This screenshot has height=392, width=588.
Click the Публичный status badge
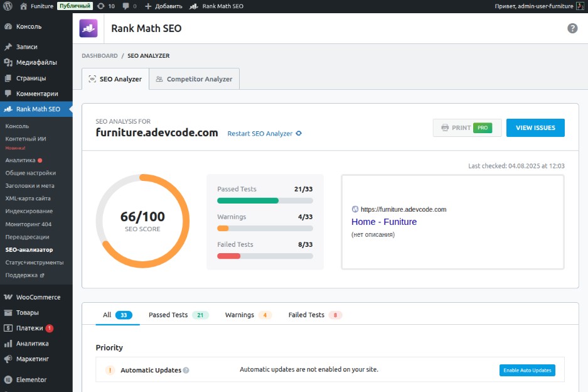[x=75, y=6]
